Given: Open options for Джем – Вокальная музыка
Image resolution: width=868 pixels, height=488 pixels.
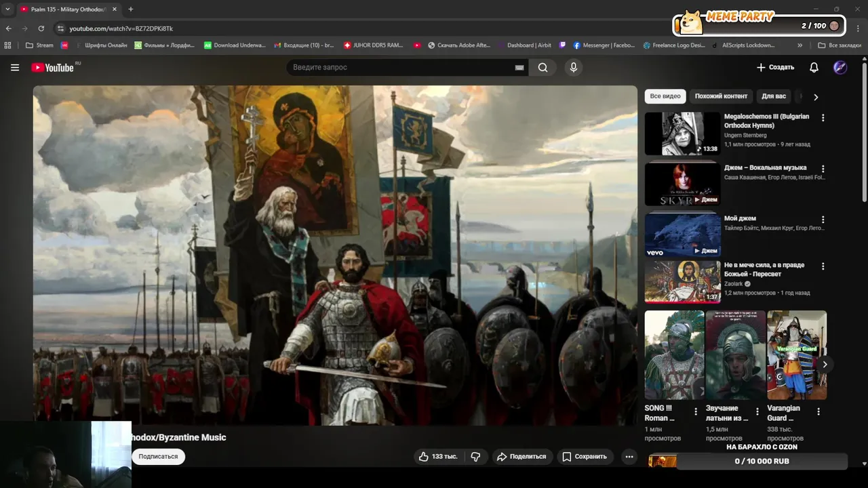Looking at the screenshot, I should 823,169.
